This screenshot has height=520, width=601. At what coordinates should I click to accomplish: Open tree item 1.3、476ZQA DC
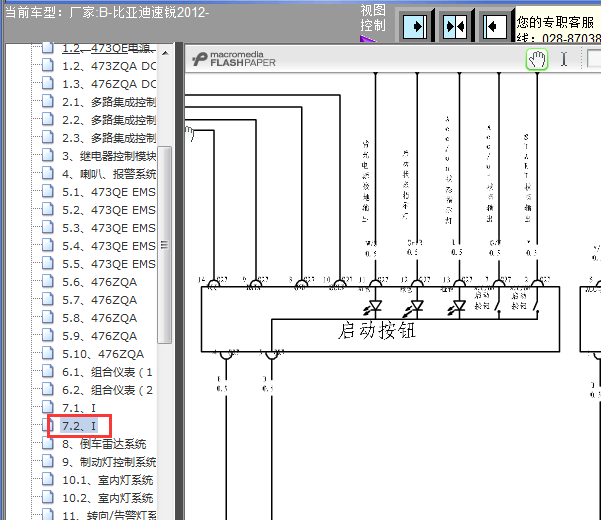[x=109, y=84]
